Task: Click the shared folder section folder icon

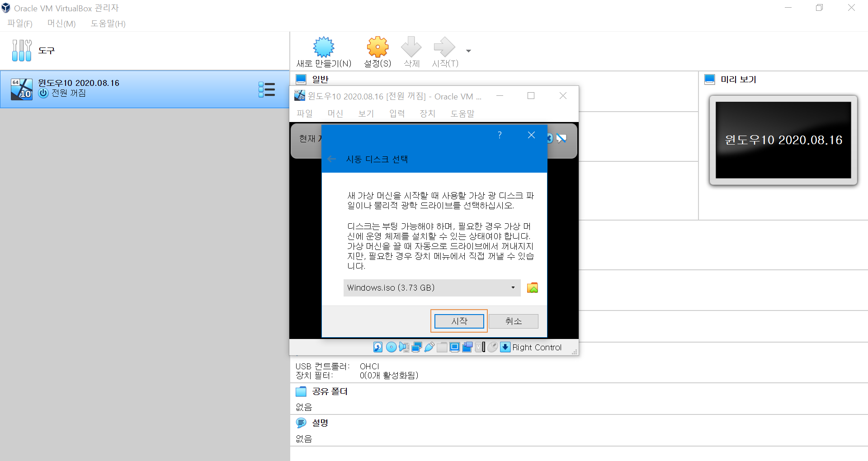Action: click(x=301, y=391)
